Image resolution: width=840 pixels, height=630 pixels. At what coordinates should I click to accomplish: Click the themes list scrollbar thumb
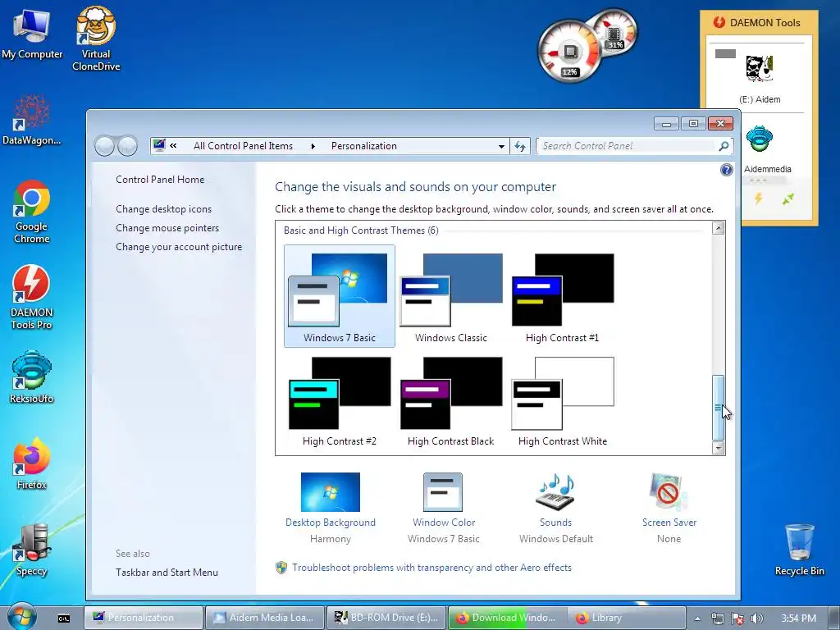coord(719,407)
